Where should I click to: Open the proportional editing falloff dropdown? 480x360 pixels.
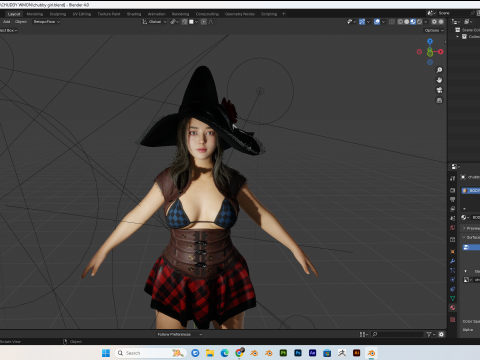(212, 22)
